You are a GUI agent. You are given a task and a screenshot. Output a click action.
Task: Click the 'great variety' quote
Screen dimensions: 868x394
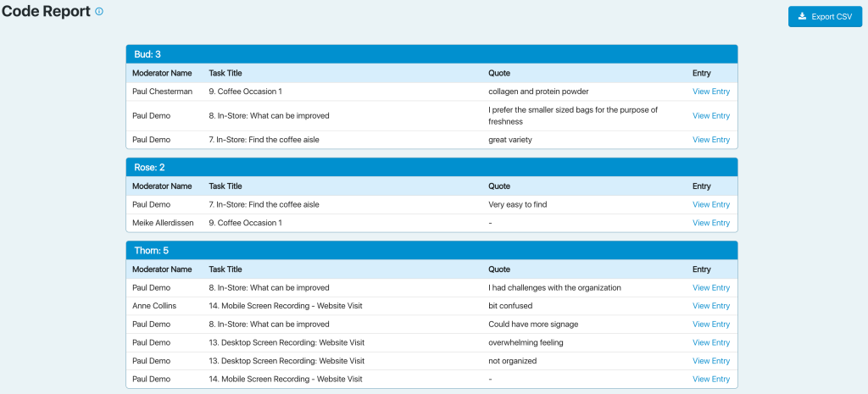[x=509, y=140]
